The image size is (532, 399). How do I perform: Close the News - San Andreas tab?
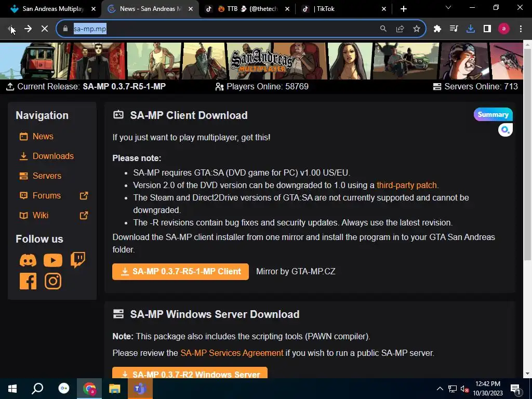[x=191, y=9]
